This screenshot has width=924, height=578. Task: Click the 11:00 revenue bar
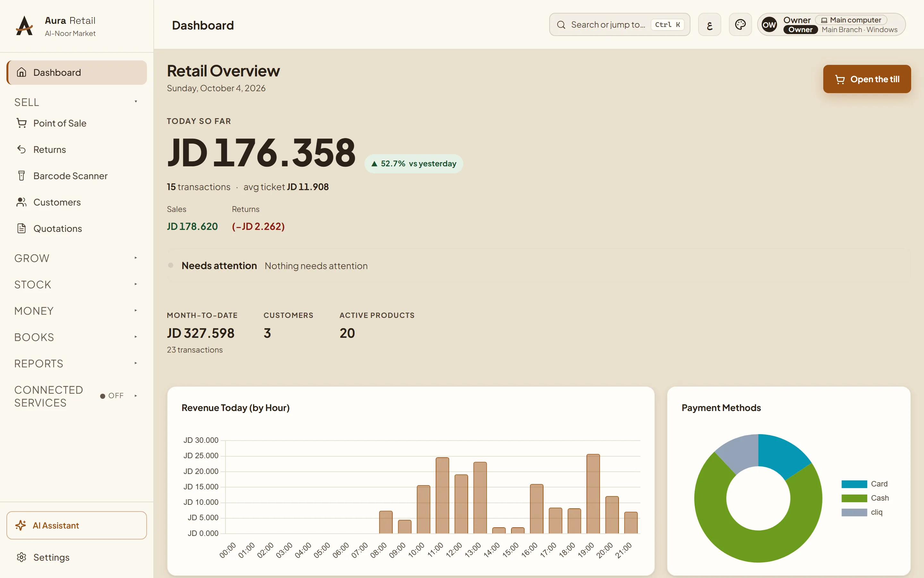point(442,495)
